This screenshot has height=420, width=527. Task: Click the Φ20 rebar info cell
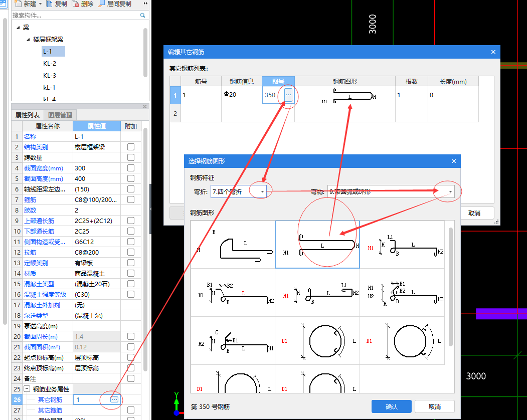241,95
